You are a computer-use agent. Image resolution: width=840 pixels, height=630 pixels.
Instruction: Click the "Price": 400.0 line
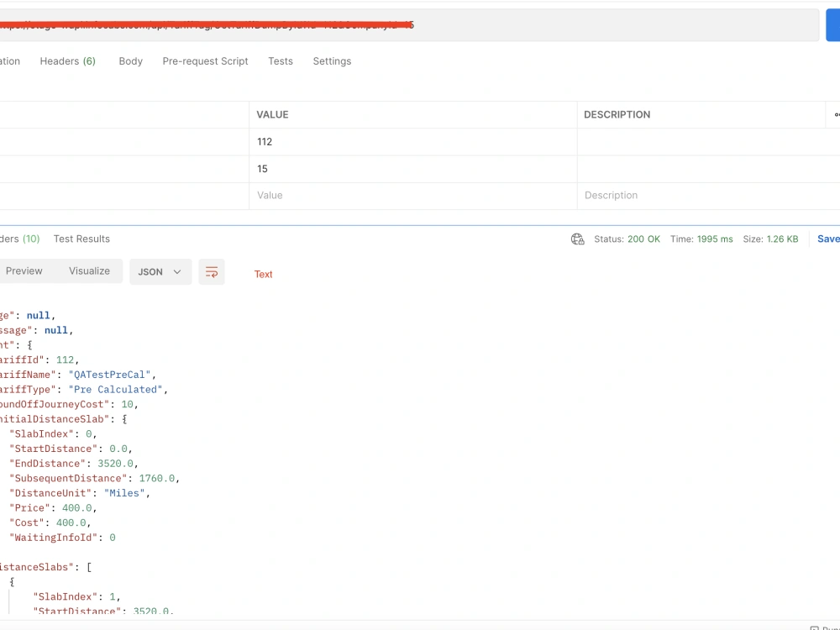click(x=53, y=508)
